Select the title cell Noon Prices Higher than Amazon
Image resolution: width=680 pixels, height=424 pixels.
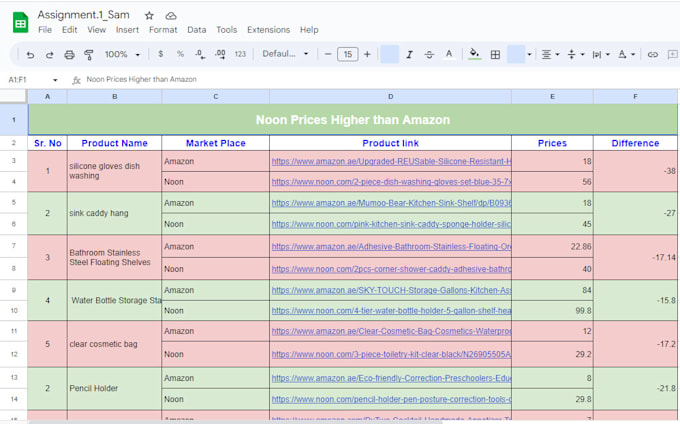coord(353,120)
